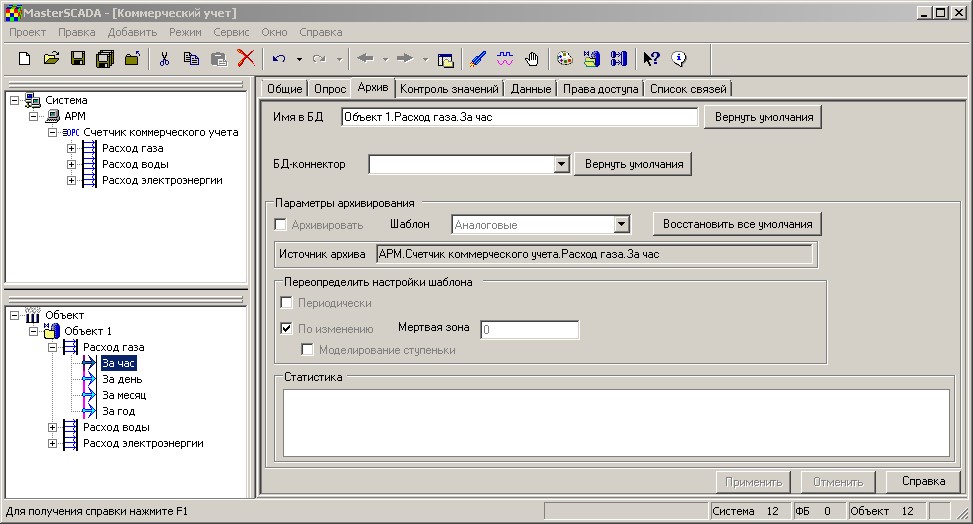This screenshot has width=973, height=524.
Task: Click the hand stop icon
Action: 532,59
